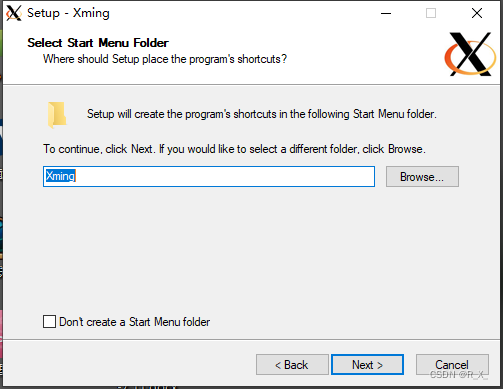Click the Select Start Menu Folder heading

tap(98, 43)
